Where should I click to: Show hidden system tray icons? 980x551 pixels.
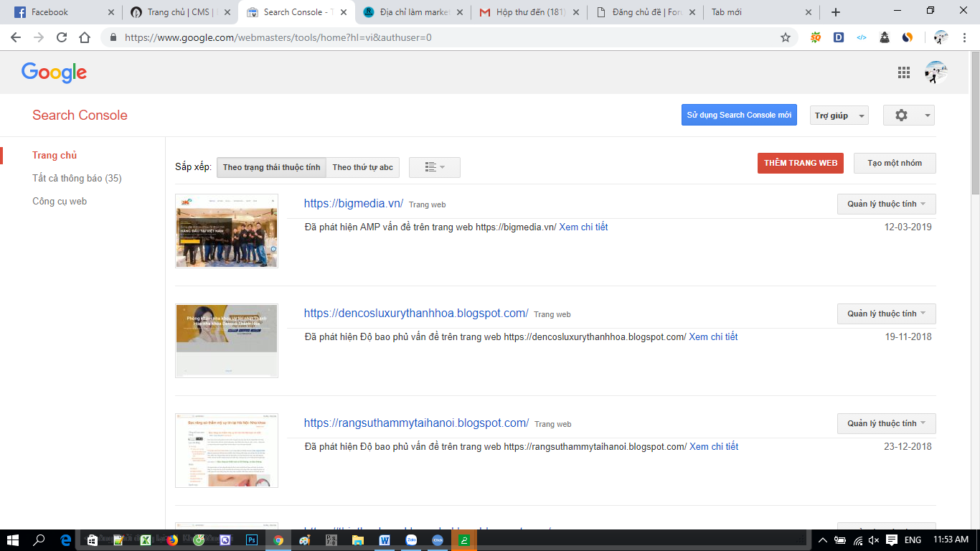pos(823,540)
